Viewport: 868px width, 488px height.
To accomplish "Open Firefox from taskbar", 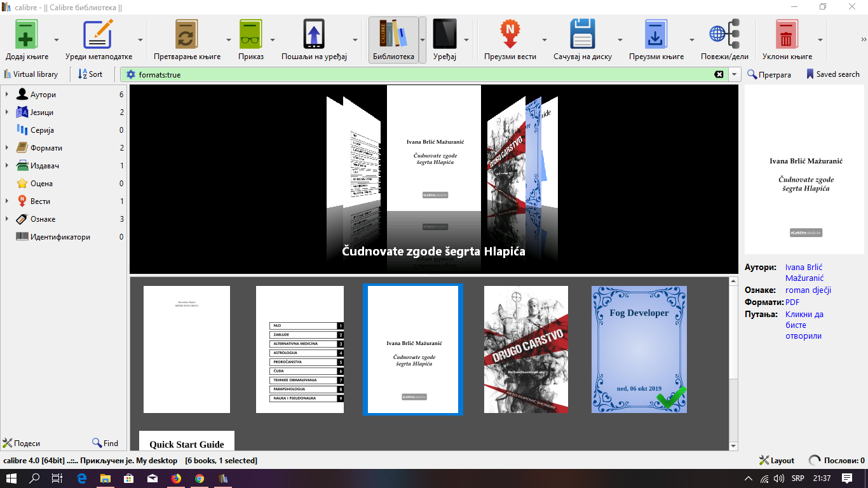I will click(176, 478).
